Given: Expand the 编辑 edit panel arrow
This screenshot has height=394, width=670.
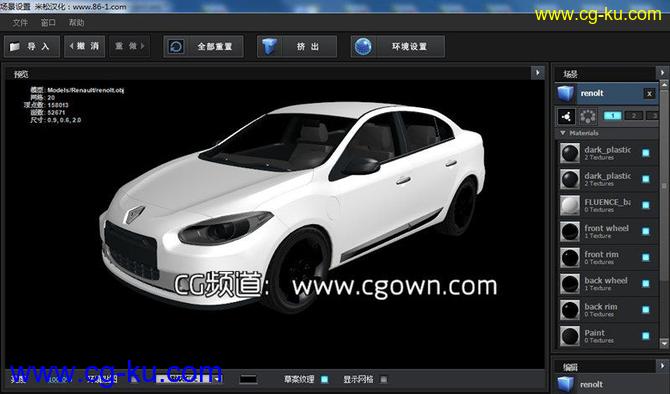Looking at the screenshot, I should point(662,366).
